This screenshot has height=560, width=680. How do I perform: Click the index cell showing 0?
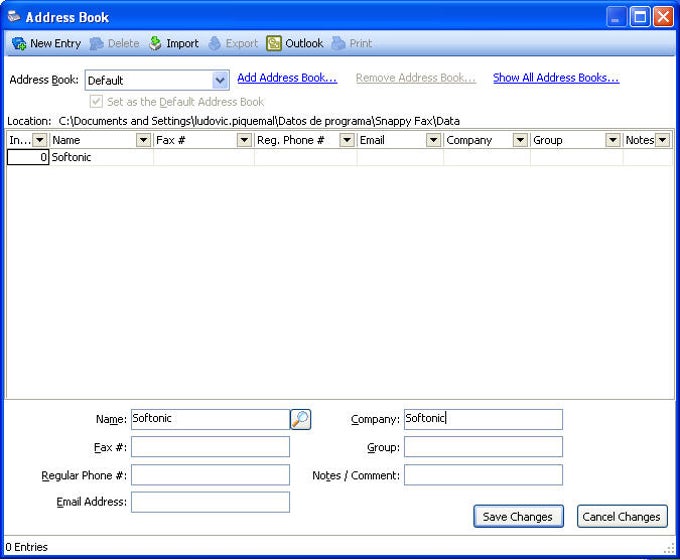point(28,157)
